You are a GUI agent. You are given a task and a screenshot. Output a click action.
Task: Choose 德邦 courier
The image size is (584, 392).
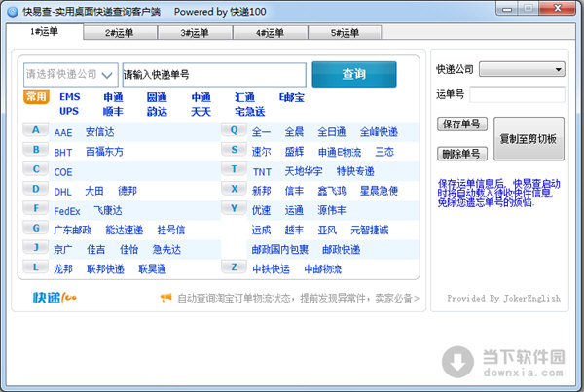(128, 191)
